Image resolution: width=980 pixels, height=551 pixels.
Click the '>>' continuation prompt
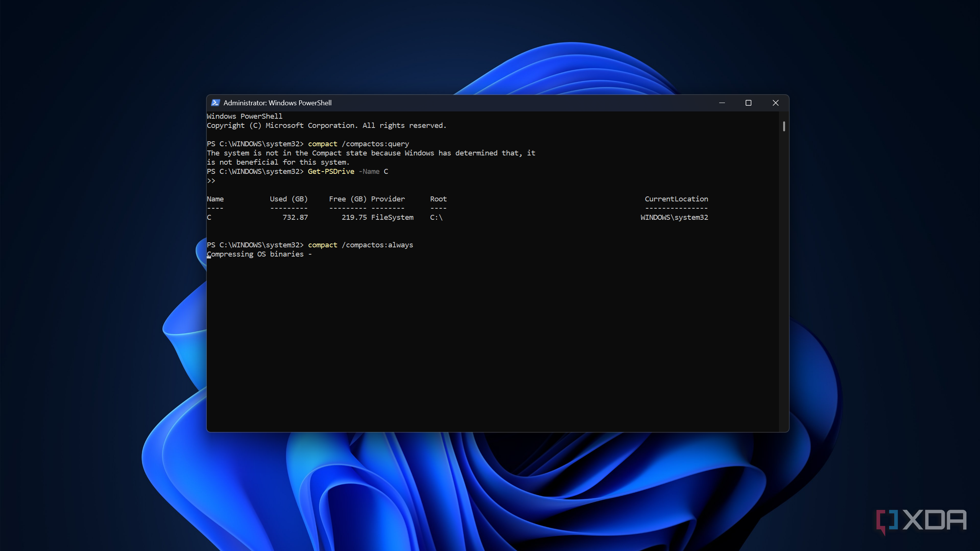coord(211,180)
